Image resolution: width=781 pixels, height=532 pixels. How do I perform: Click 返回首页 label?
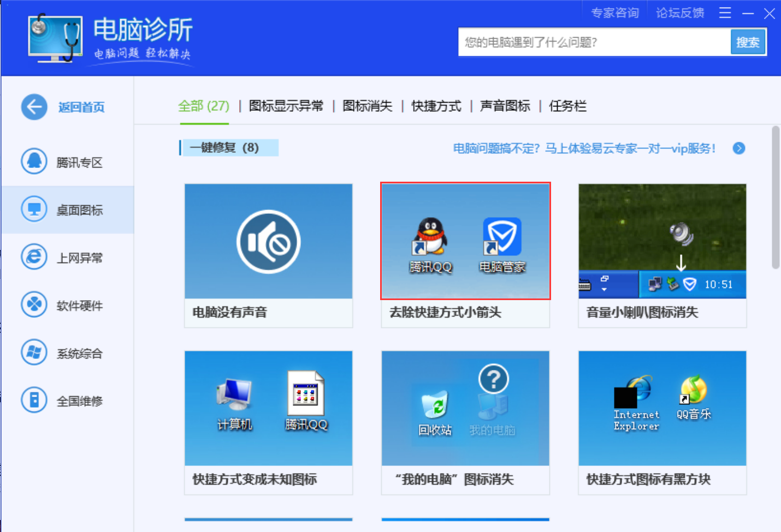pos(81,107)
